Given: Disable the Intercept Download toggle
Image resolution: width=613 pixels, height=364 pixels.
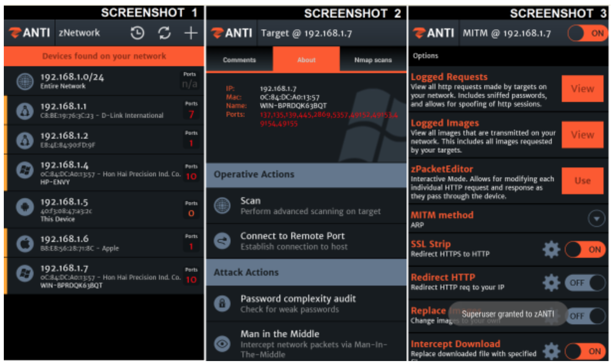Looking at the screenshot, I should (x=586, y=351).
